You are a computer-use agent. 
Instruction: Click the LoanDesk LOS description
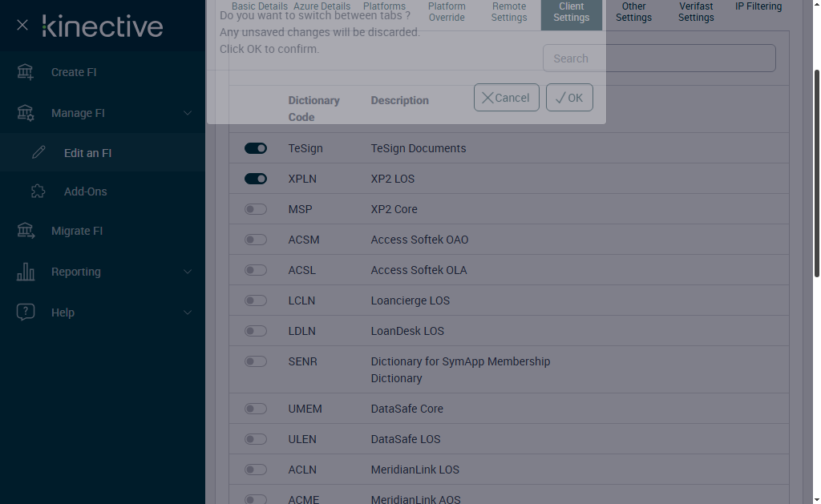pos(406,331)
